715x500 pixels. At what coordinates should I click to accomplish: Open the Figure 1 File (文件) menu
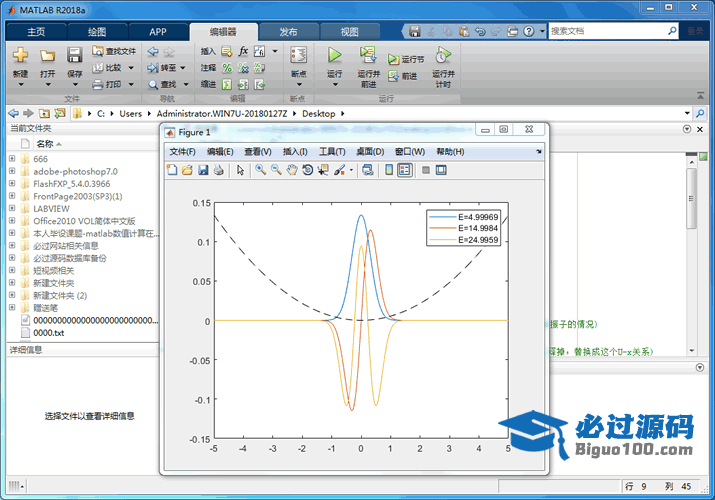tap(182, 152)
